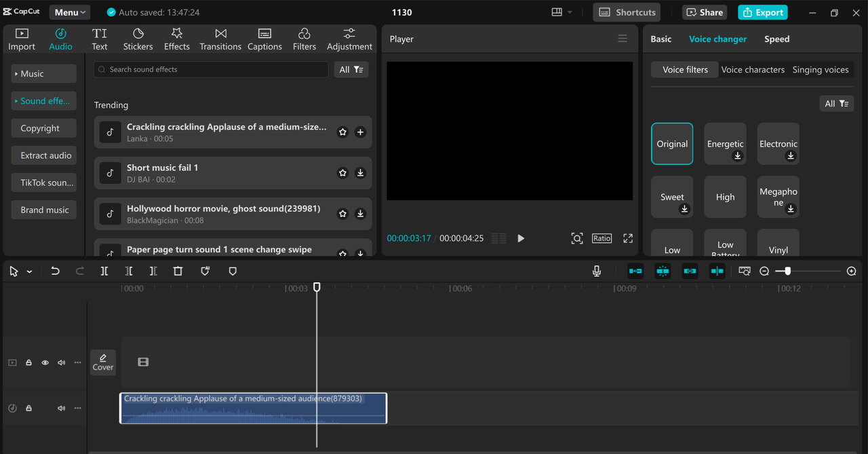Select the Copyright option
Screen dimensions: 868x454
pyautogui.click(x=43, y=128)
